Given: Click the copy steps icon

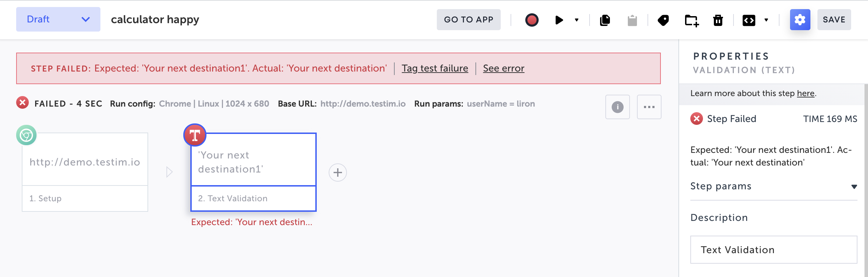Looking at the screenshot, I should [605, 20].
